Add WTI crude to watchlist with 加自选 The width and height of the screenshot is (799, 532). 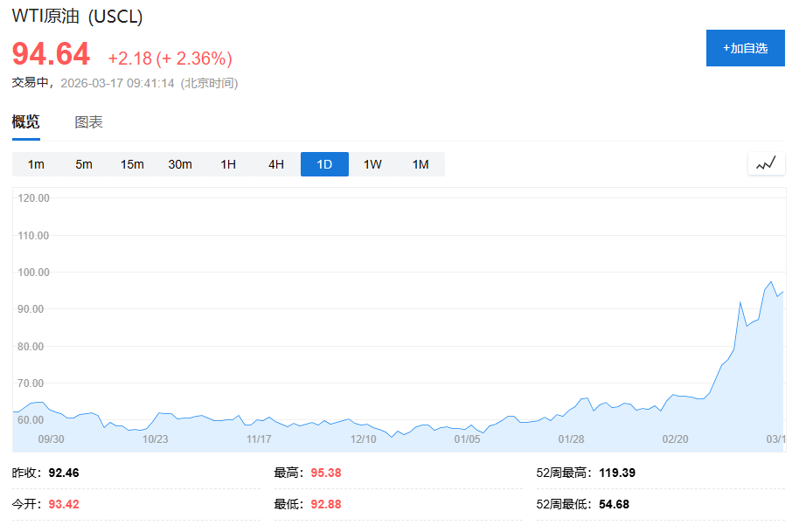coord(745,48)
